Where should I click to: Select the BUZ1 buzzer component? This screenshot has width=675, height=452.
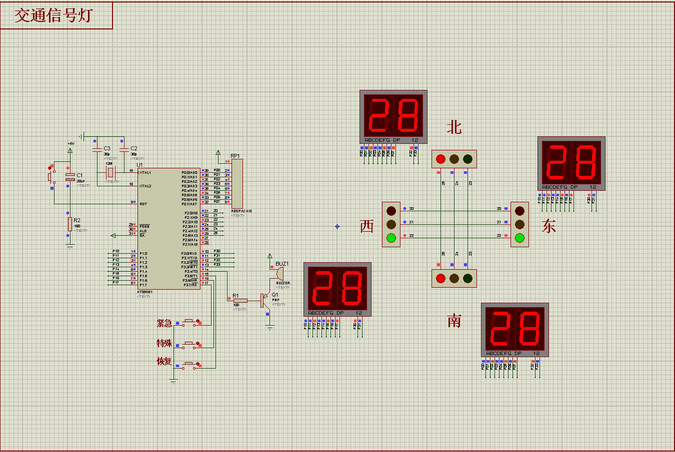point(280,273)
